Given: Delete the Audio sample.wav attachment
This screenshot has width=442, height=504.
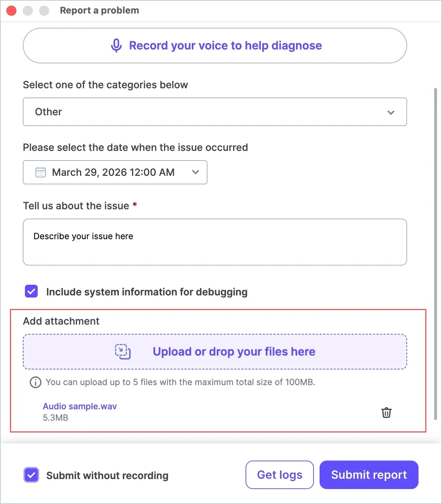Looking at the screenshot, I should point(386,413).
